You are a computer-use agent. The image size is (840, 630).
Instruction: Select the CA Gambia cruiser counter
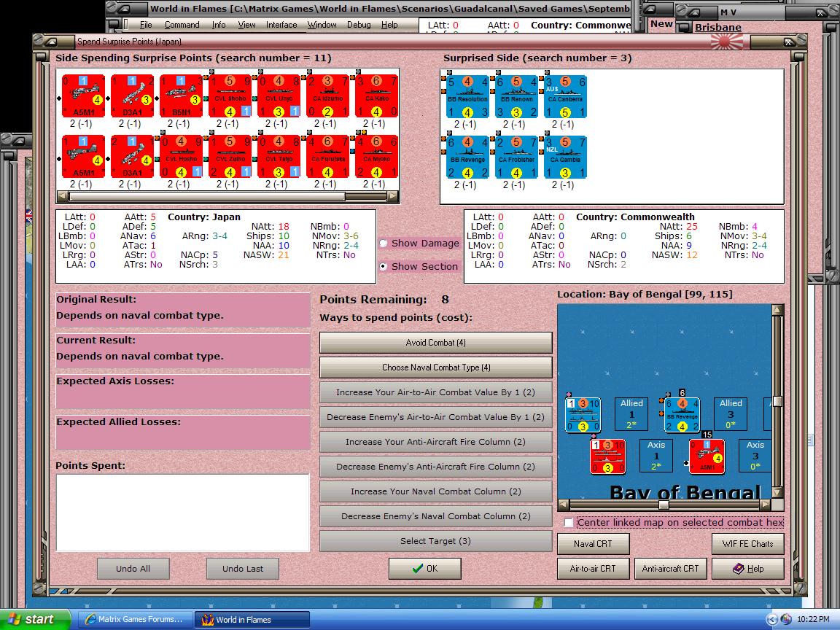[x=565, y=157]
